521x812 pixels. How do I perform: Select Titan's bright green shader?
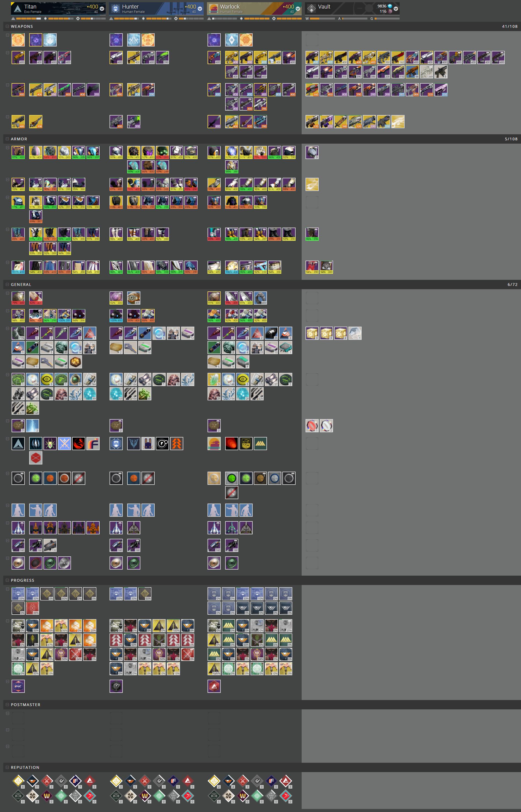[x=36, y=478]
